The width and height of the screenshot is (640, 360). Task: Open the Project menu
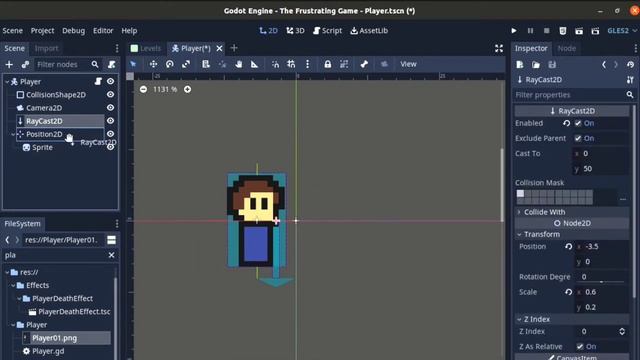click(x=42, y=31)
